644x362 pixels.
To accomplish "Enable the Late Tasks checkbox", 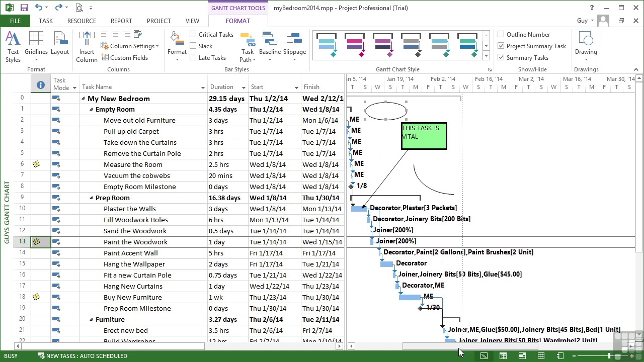I will [x=193, y=57].
